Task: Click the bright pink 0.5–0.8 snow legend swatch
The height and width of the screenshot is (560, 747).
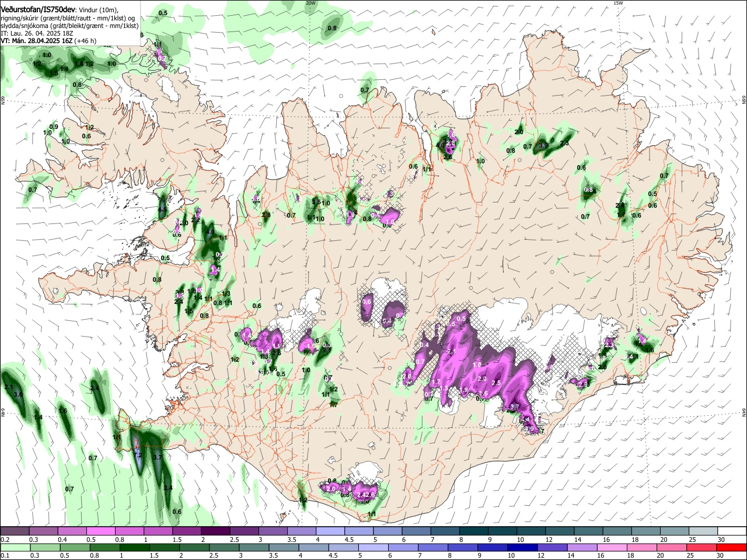Action: pyautogui.click(x=101, y=531)
